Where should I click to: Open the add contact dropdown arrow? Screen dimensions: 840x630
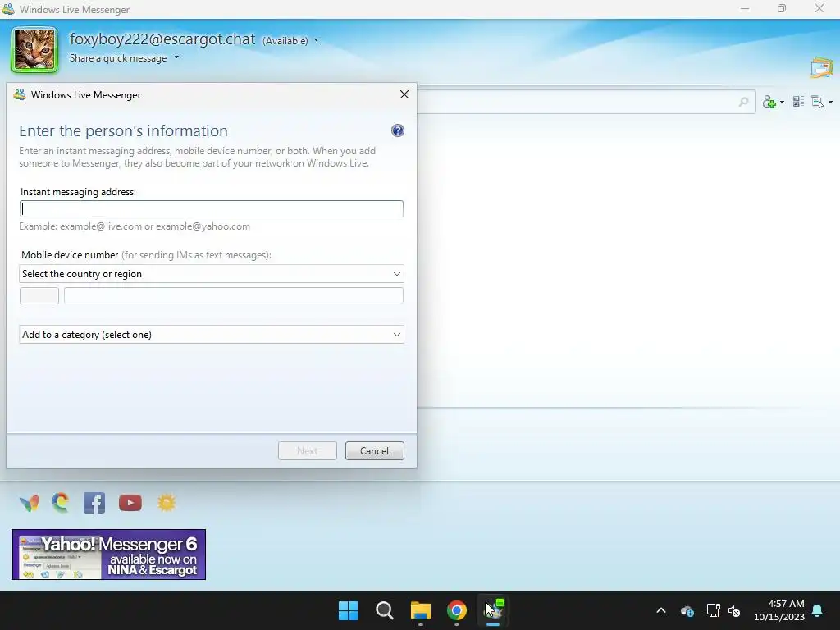coord(782,102)
